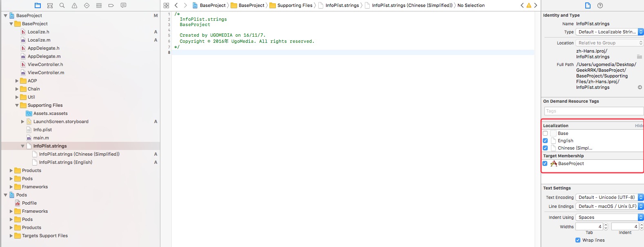Collapse the Supporting Files group

[17, 105]
